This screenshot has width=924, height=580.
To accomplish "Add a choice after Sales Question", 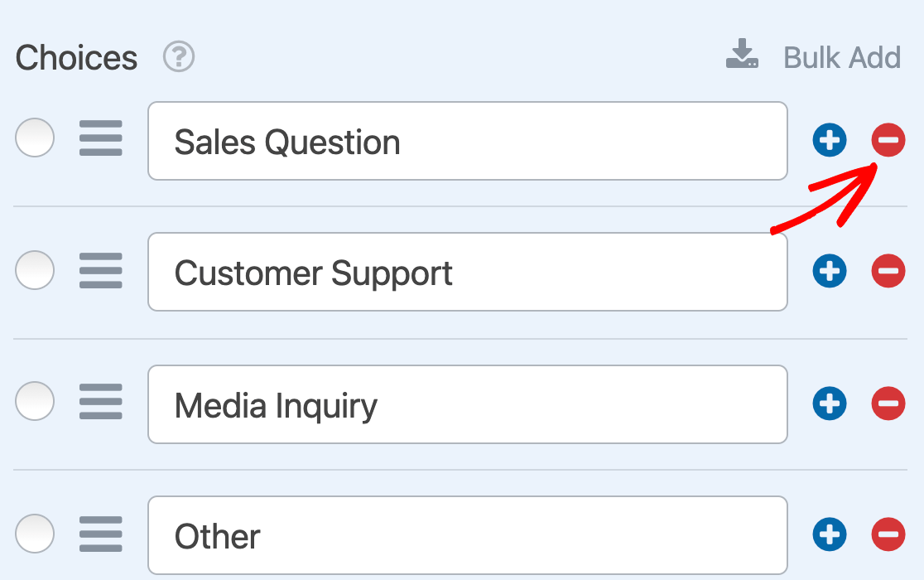I will click(x=830, y=141).
